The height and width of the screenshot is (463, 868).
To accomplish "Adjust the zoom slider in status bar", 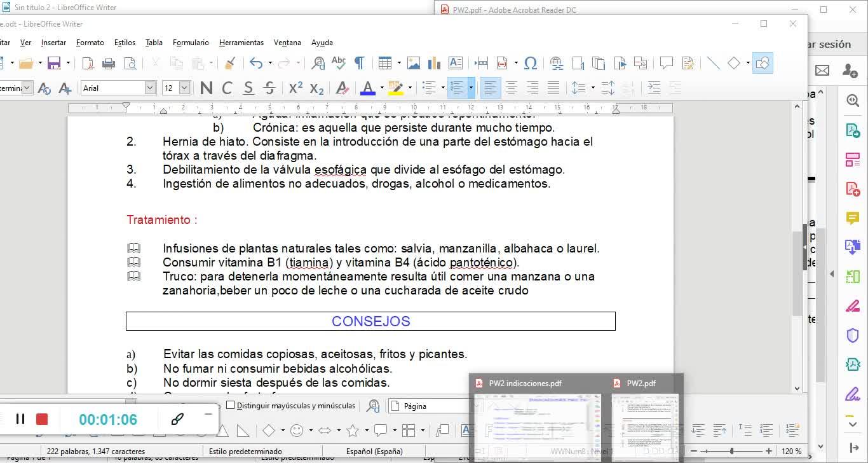I will (x=732, y=452).
